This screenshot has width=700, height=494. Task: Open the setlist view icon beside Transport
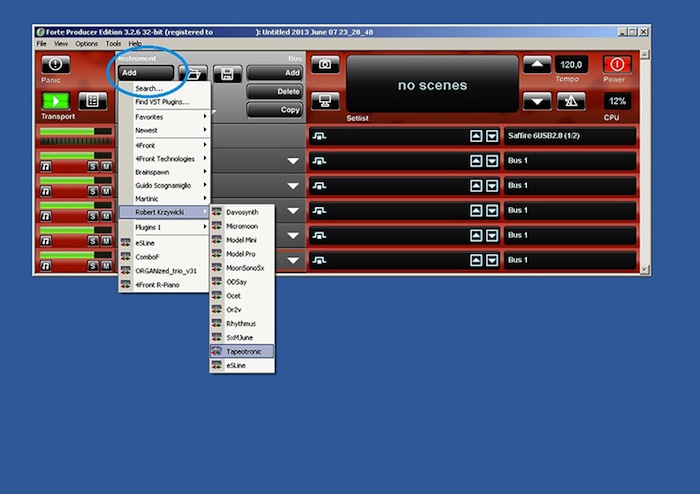[x=92, y=101]
